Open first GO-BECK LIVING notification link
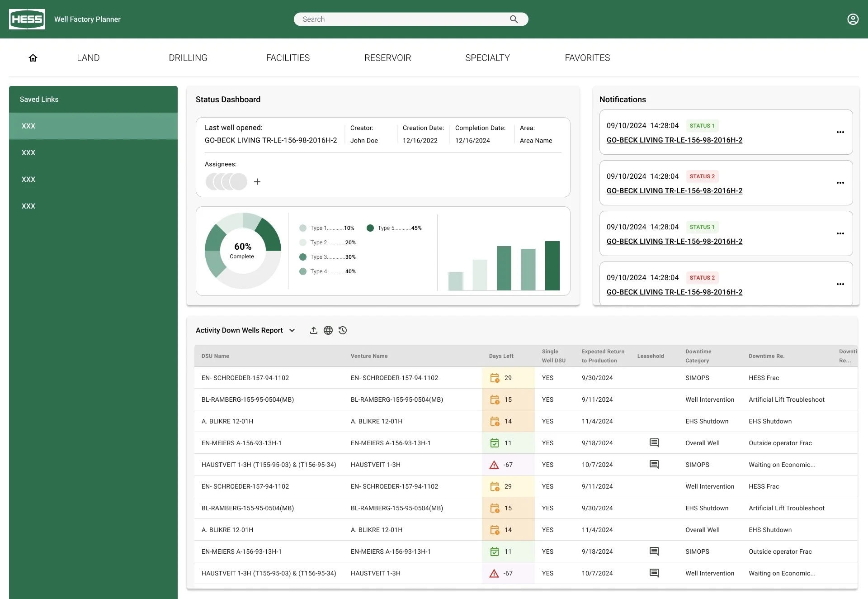868x599 pixels. (674, 140)
